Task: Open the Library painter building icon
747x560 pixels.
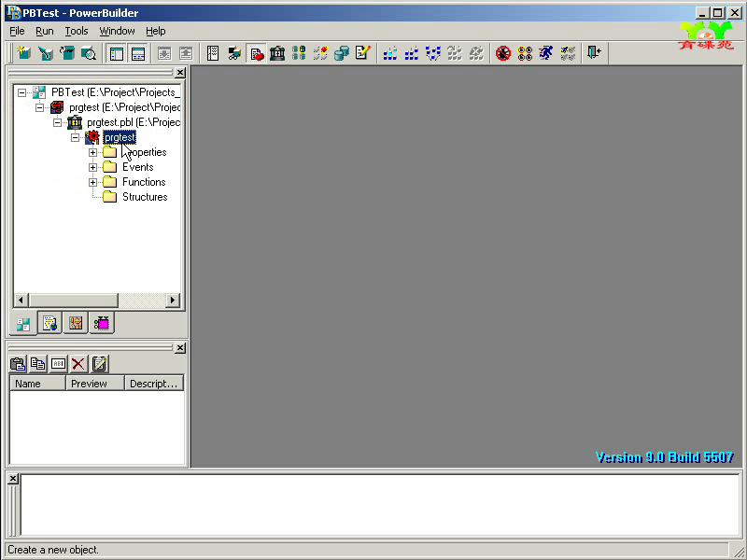Action: pyautogui.click(x=277, y=53)
